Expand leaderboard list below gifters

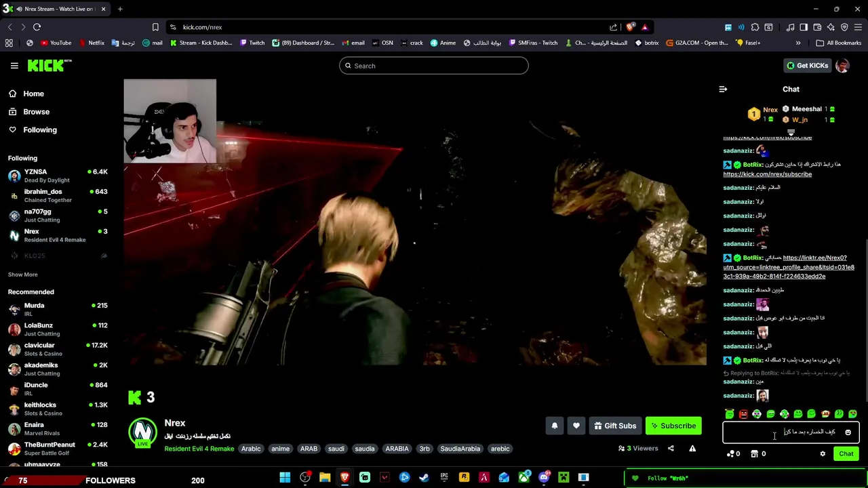click(x=791, y=133)
